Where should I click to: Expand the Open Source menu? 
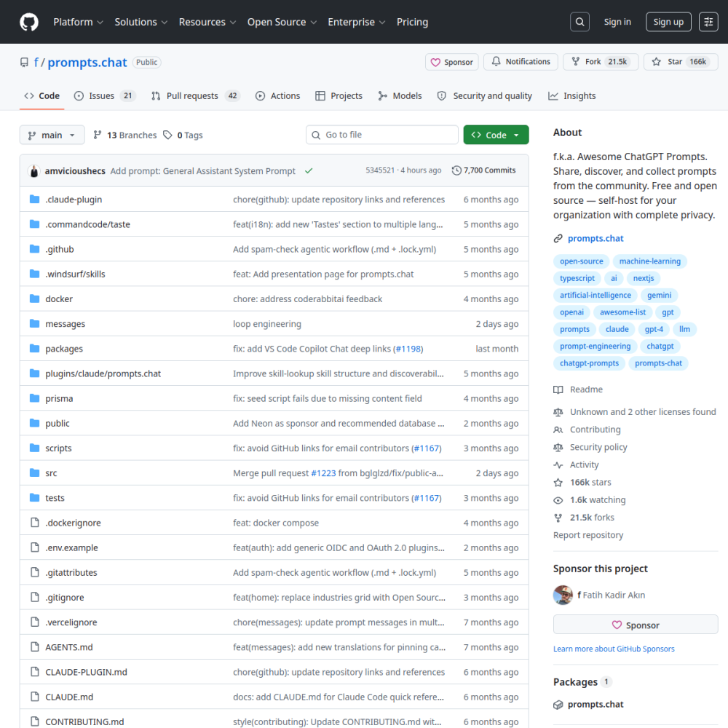(x=282, y=22)
